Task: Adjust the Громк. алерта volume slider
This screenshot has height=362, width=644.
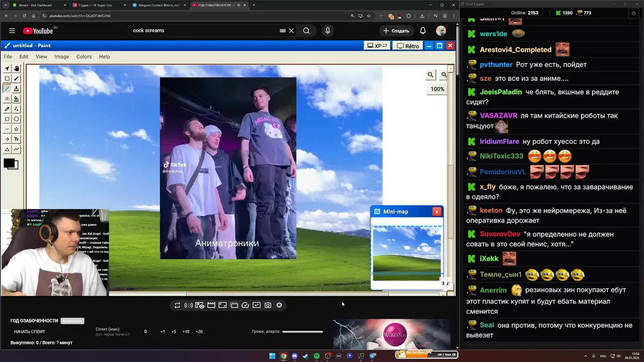Action: click(302, 332)
